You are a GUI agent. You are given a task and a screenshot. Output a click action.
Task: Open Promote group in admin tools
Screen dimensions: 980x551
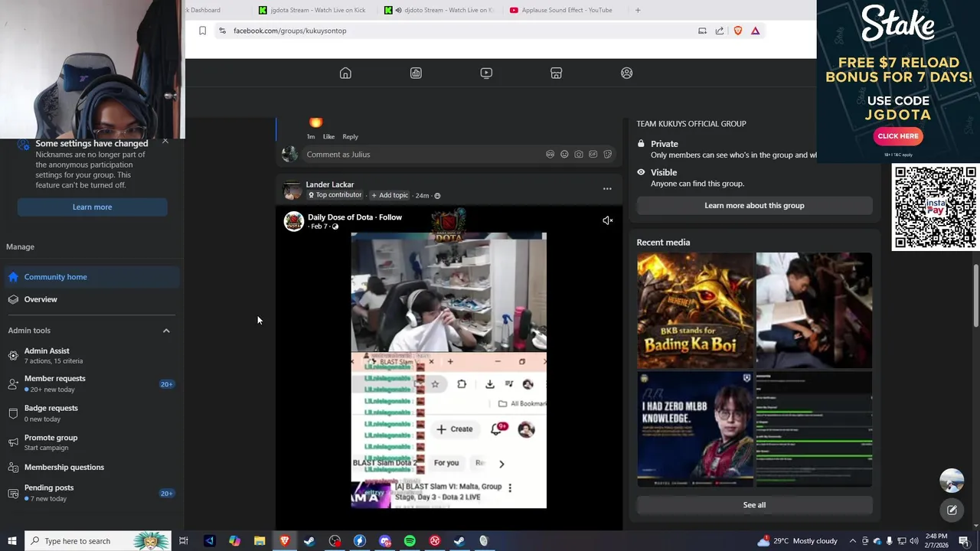(92, 442)
